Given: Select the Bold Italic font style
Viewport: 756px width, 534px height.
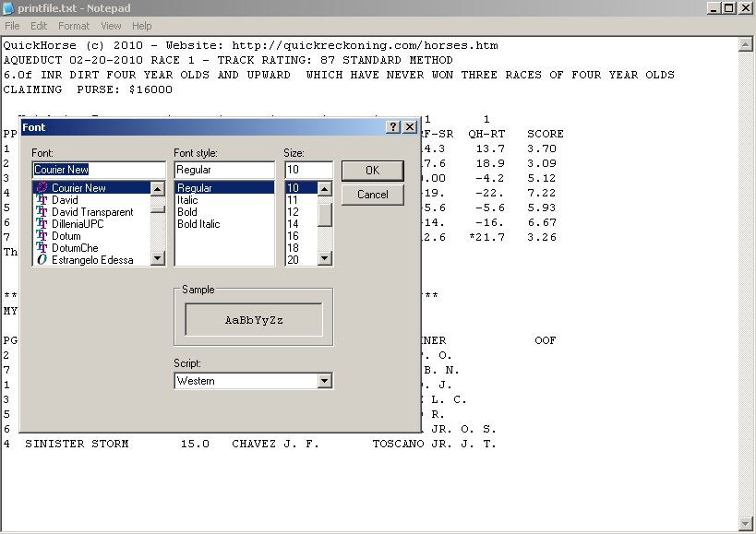Looking at the screenshot, I should 198,224.
